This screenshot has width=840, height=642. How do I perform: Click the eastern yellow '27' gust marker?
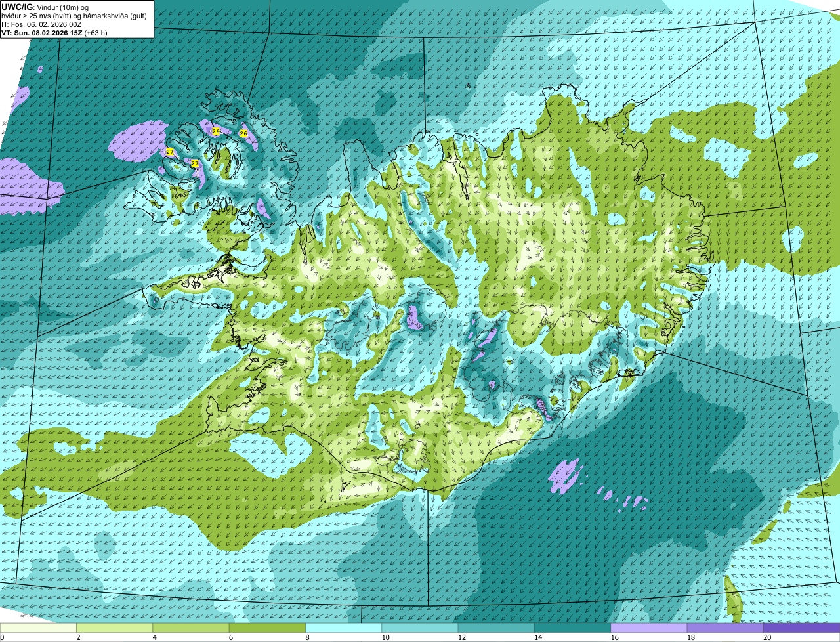195,163
